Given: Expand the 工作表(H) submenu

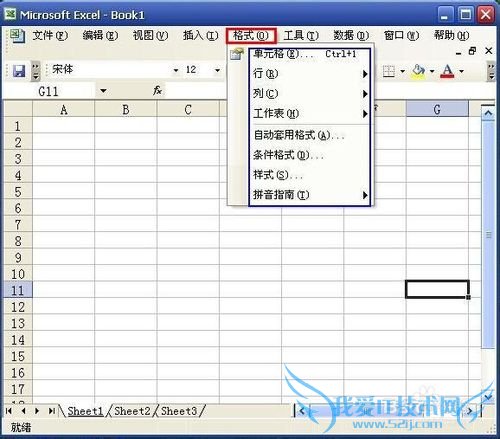Looking at the screenshot, I should tap(310, 114).
